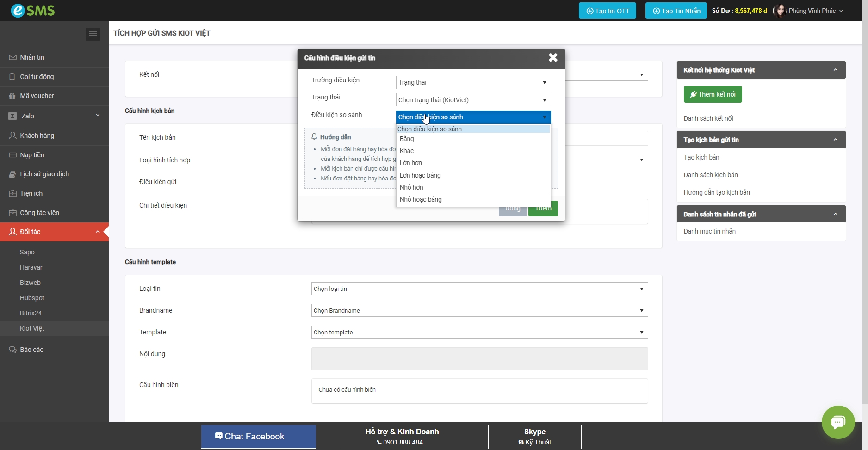
Task: Open the live chat bubble icon
Action: point(838,422)
